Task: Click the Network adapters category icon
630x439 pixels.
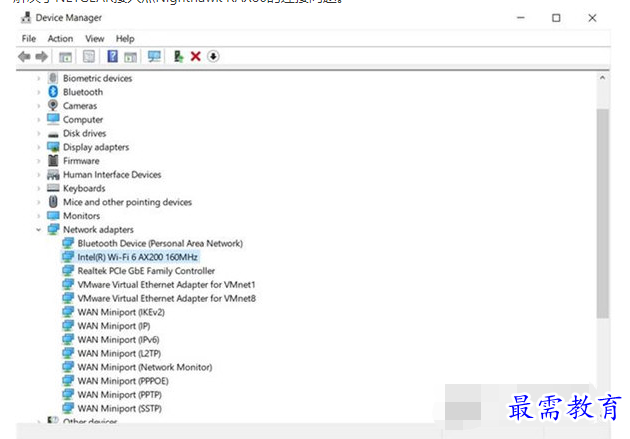Action: tap(53, 229)
